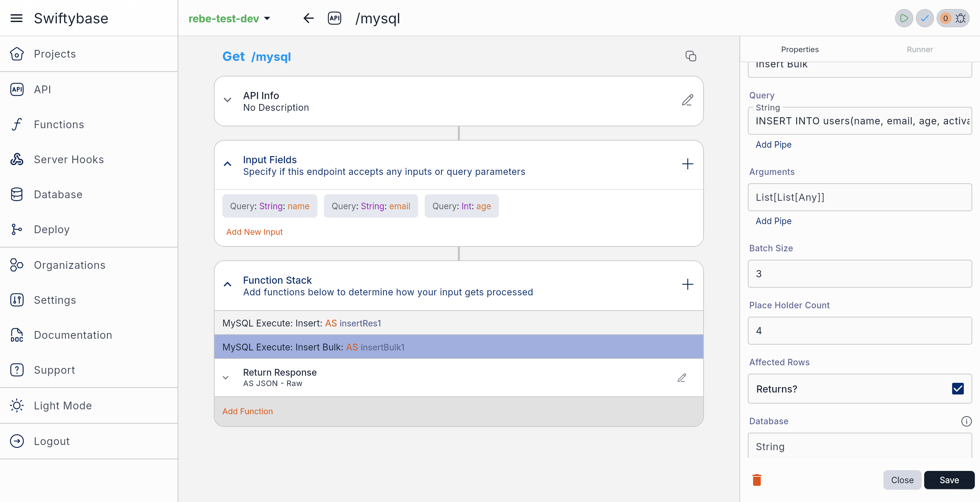
Task: Collapse the Input Fields section chevron
Action: pyautogui.click(x=227, y=164)
